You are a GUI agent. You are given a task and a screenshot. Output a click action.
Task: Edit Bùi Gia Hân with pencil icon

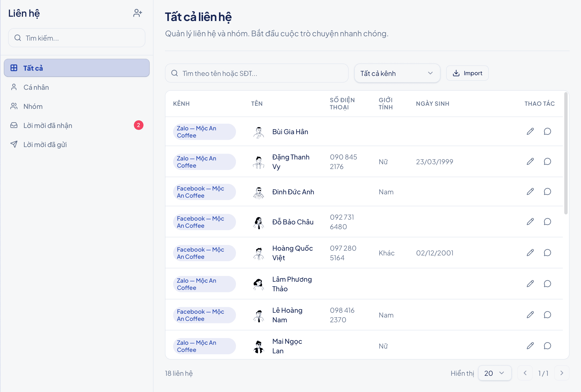[530, 131]
